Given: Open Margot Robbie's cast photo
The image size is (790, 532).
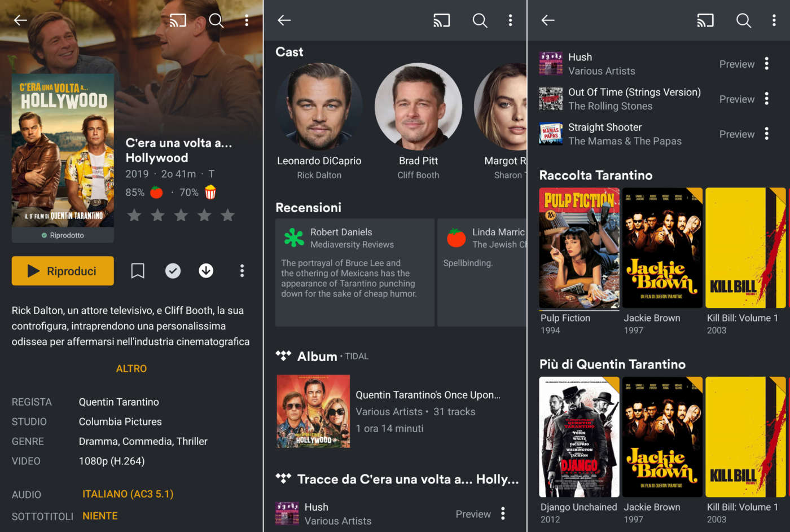Looking at the screenshot, I should pos(501,107).
